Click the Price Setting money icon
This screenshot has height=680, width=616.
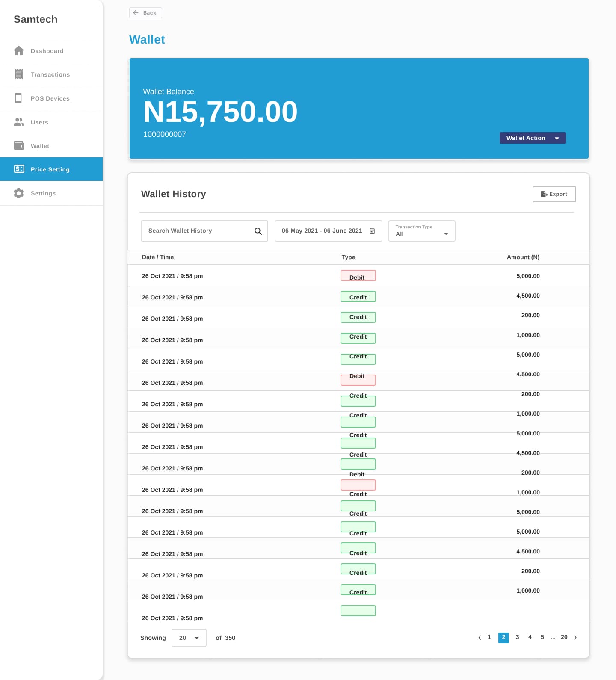(19, 169)
